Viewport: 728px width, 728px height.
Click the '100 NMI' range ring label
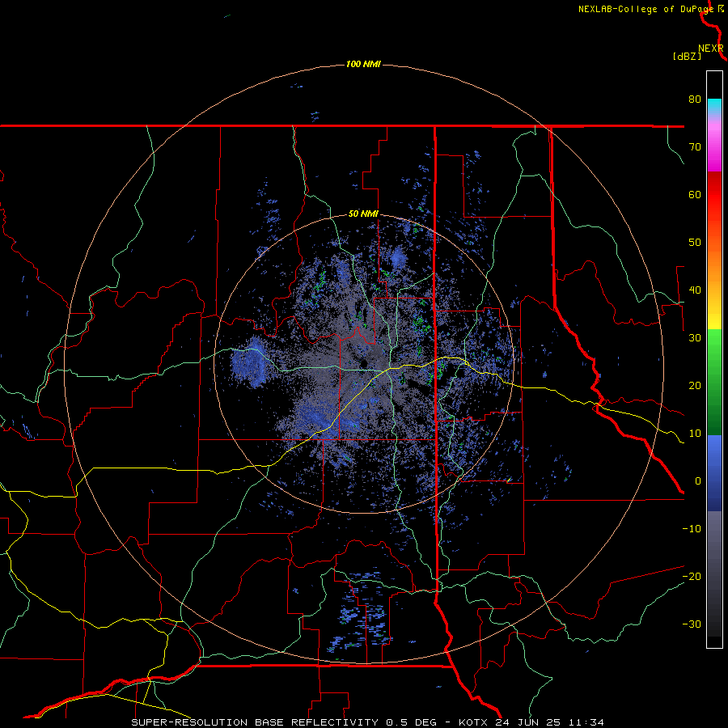(x=363, y=64)
